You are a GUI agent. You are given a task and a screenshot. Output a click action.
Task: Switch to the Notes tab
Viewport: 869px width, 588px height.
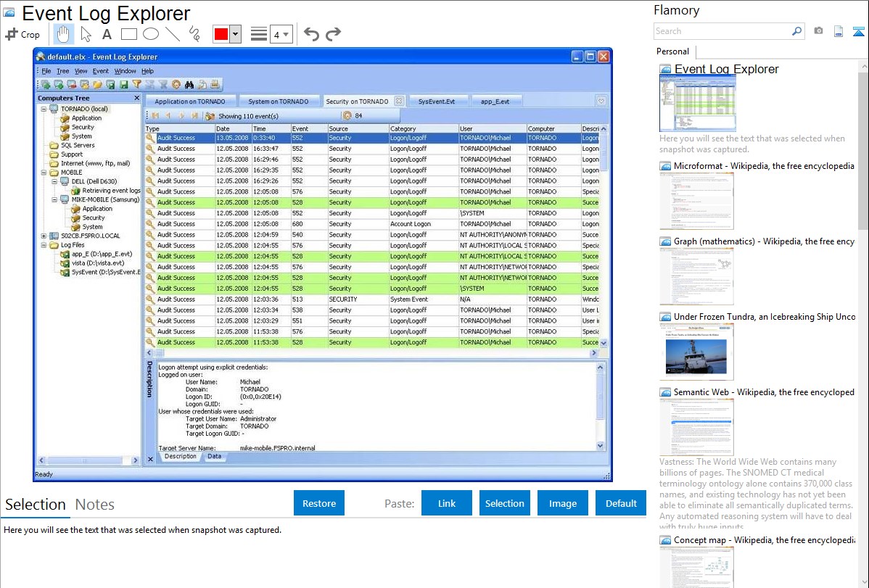point(95,505)
